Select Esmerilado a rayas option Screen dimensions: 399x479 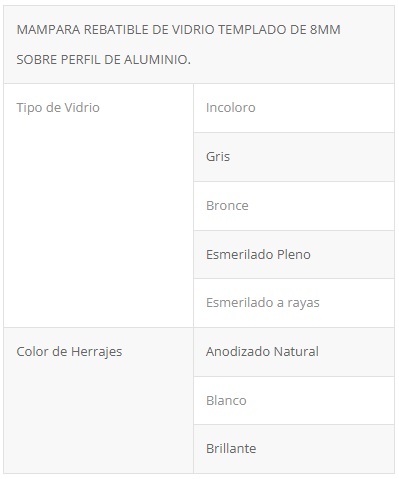click(294, 303)
